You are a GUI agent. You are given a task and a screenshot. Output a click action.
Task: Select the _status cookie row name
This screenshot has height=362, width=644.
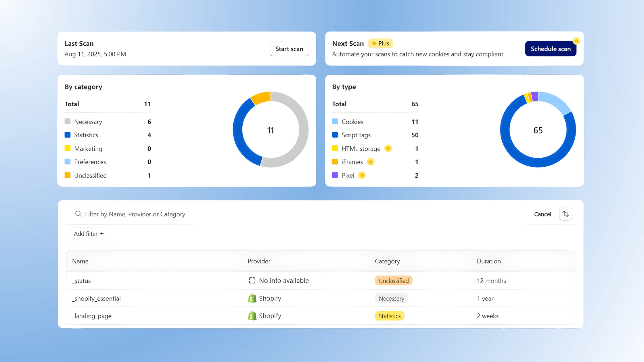(81, 281)
